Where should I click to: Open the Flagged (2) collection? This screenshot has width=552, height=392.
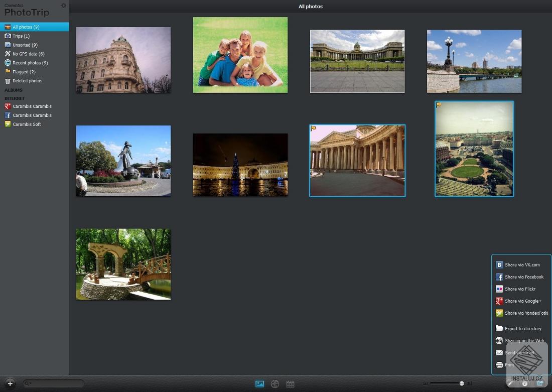click(25, 72)
